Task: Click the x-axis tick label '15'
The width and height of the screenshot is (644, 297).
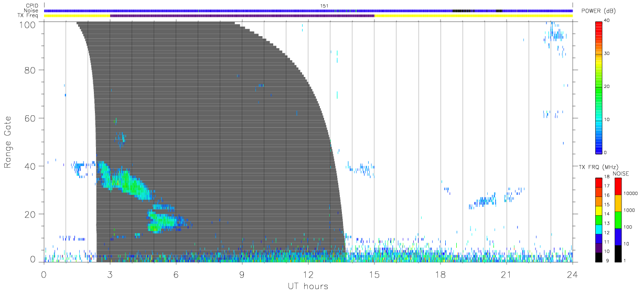Action: point(374,274)
